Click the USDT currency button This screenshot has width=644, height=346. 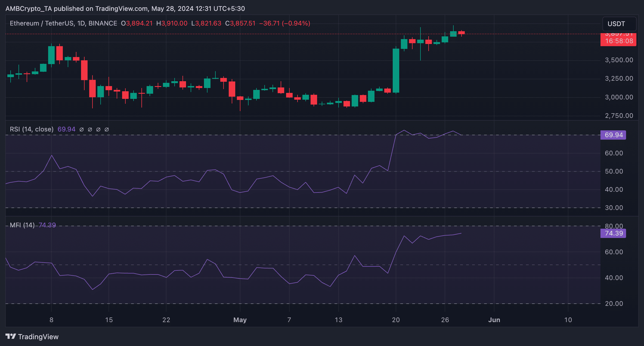pos(619,24)
